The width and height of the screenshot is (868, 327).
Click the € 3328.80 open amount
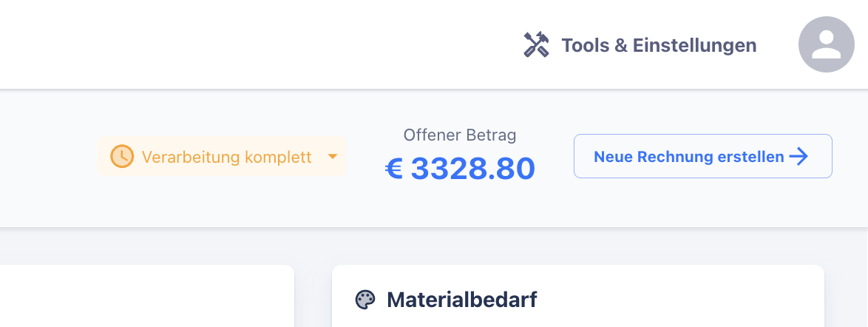pos(460,169)
